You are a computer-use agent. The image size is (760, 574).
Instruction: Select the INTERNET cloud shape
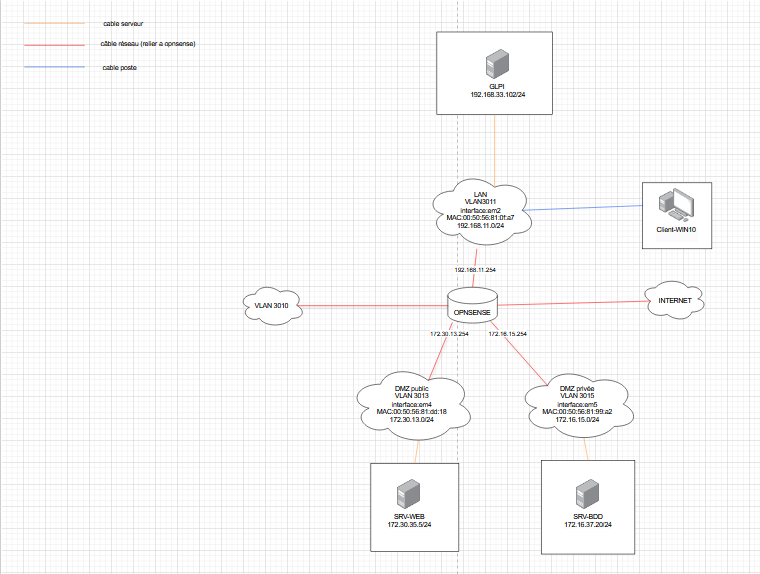point(673,301)
